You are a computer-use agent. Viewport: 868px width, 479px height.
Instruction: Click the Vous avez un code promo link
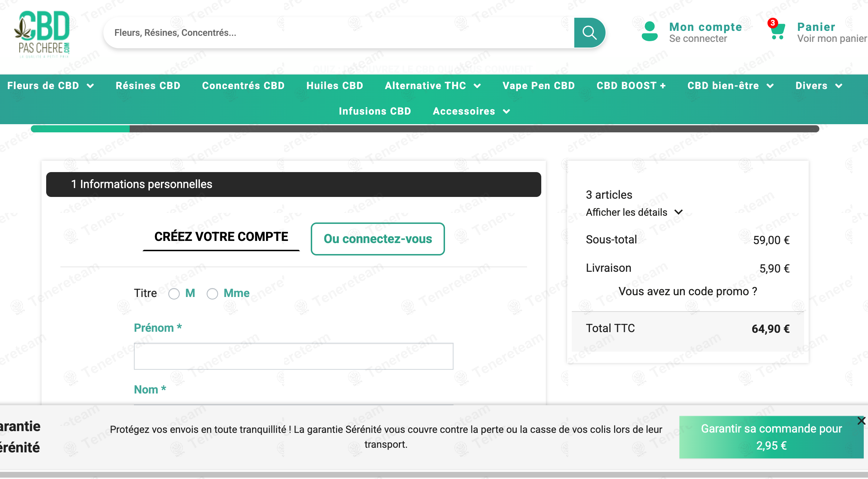[688, 291]
